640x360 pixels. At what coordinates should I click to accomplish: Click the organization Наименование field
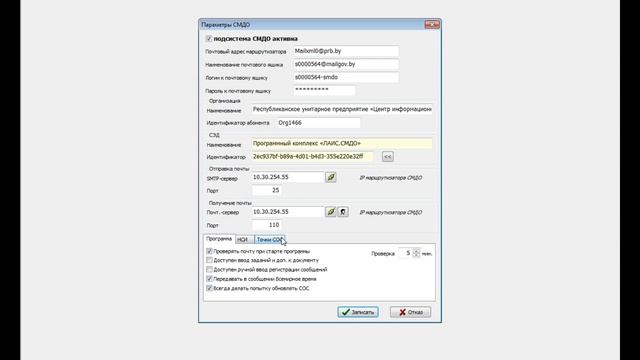[x=342, y=109]
